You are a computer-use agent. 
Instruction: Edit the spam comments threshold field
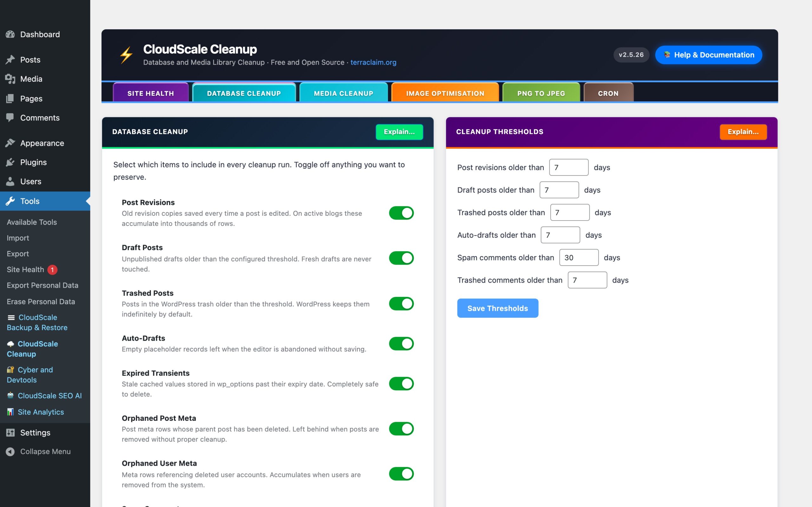tap(579, 257)
